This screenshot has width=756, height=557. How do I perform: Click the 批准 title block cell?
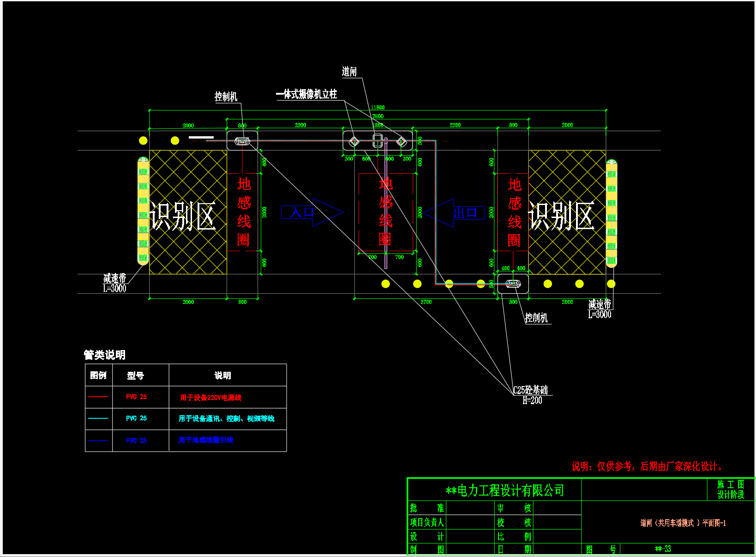(x=427, y=508)
